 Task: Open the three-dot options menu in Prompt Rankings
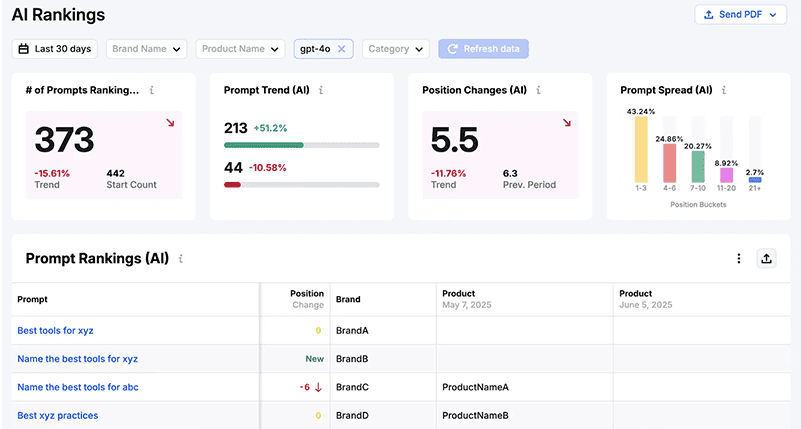[739, 259]
